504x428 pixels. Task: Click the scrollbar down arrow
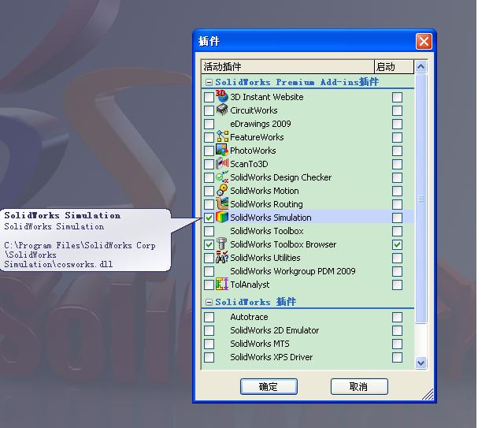(421, 363)
